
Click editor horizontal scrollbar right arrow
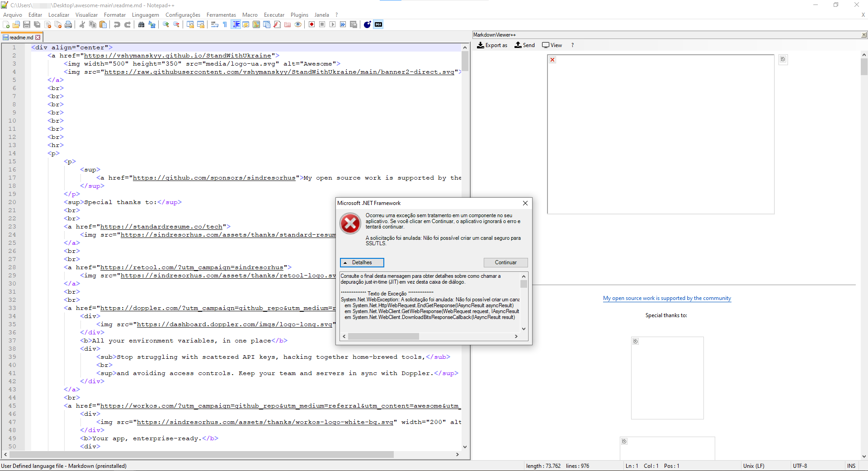click(458, 454)
